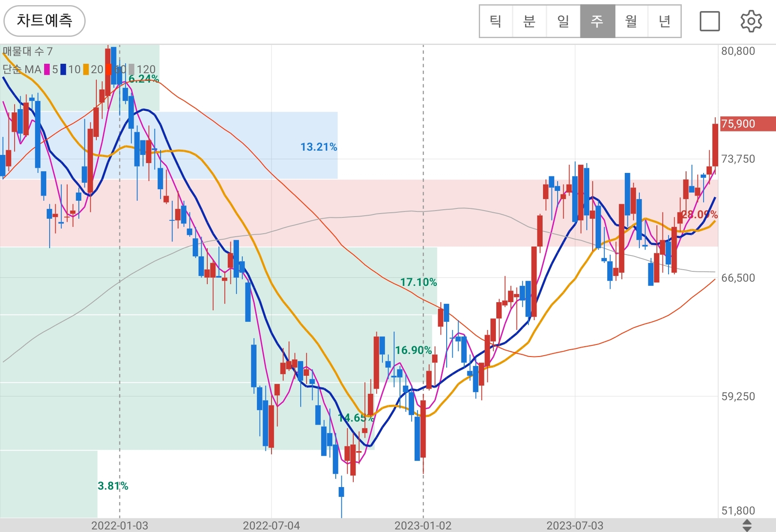Click the 단순 MA legend label

click(22, 69)
